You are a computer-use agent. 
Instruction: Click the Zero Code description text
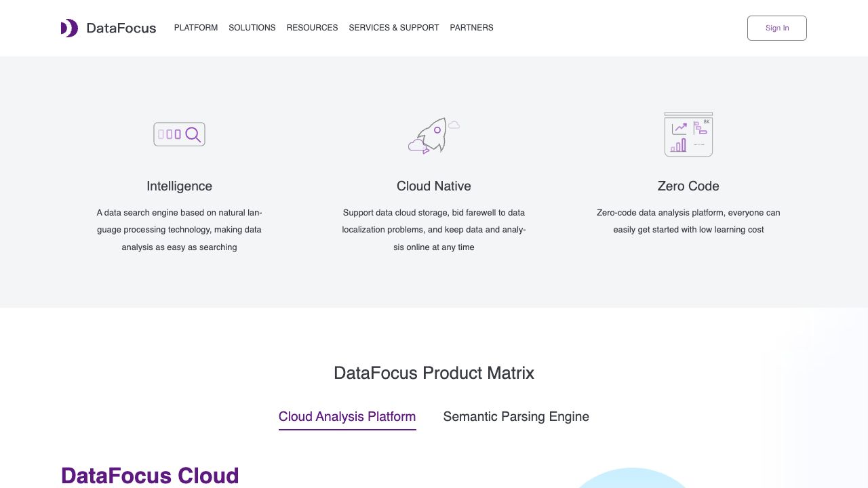[688, 221]
